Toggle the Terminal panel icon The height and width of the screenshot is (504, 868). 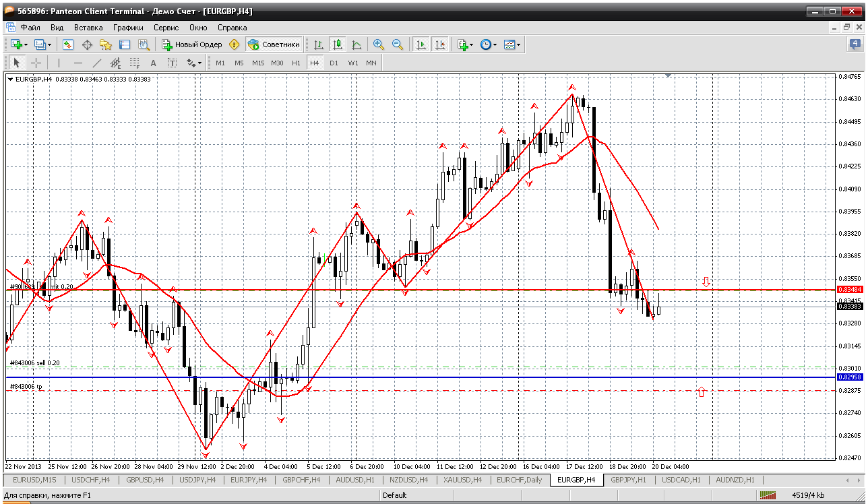pyautogui.click(x=125, y=44)
